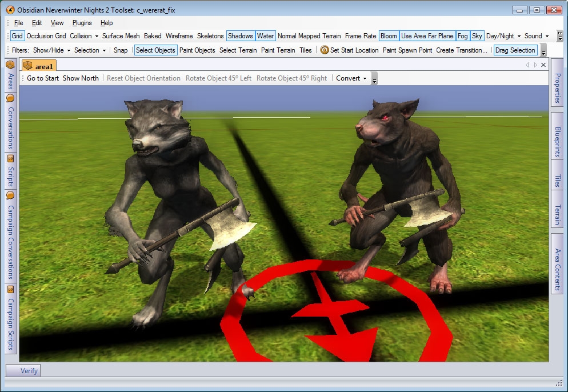Image resolution: width=568 pixels, height=392 pixels.
Task: Click the Verify button
Action: 23,371
